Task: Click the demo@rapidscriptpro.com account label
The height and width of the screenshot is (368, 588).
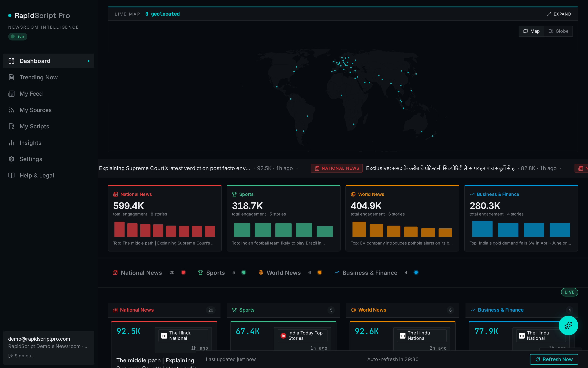Action: click(x=39, y=339)
